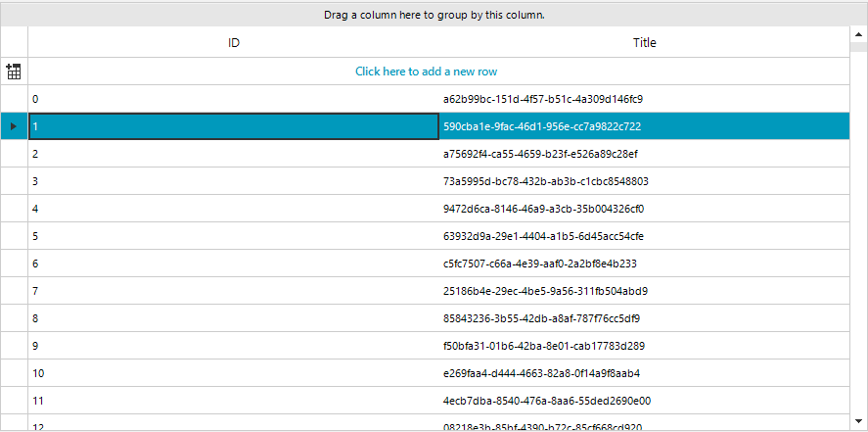Select the ID cell containing 9
868x432 pixels.
pyautogui.click(x=234, y=346)
